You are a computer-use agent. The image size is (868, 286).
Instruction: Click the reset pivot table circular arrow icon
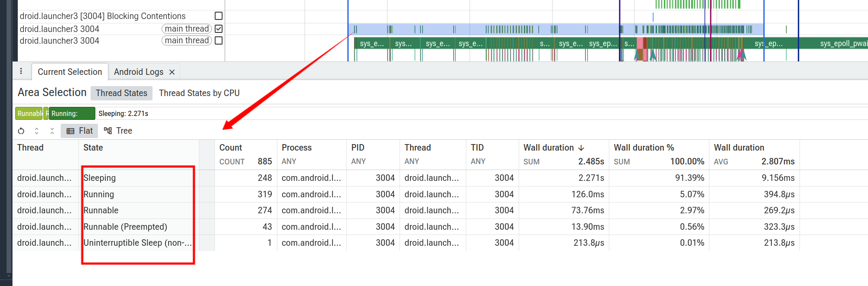(21, 131)
